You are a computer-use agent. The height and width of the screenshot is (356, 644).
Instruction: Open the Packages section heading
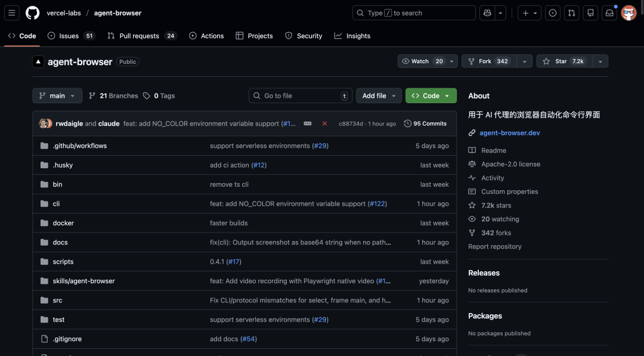pyautogui.click(x=485, y=316)
